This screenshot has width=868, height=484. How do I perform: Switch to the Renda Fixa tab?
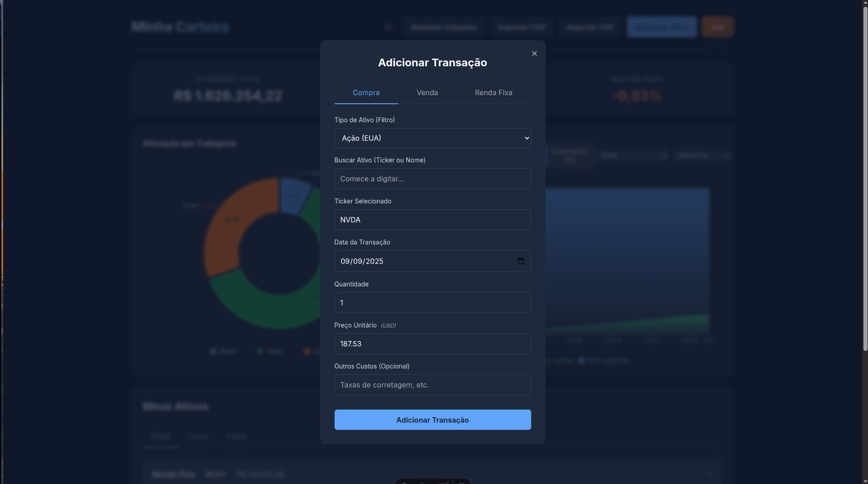point(493,93)
